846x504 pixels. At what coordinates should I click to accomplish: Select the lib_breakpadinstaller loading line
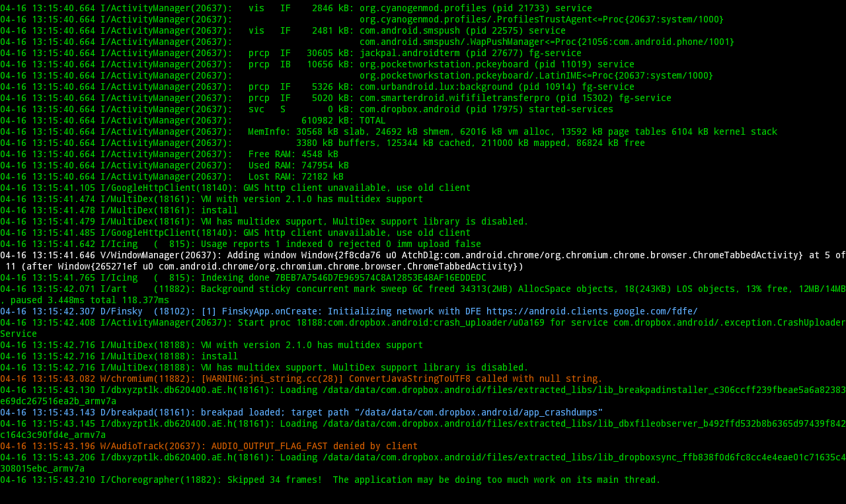pos(423,390)
